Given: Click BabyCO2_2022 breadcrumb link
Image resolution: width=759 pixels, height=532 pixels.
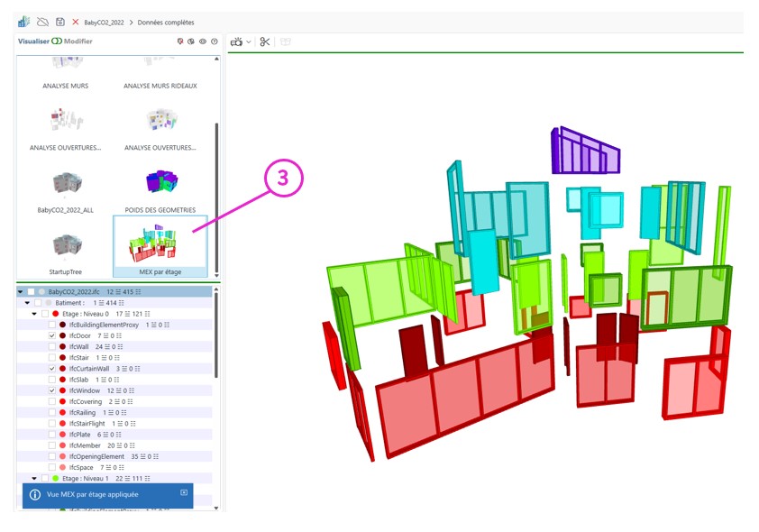Looking at the screenshot, I should pos(104,22).
